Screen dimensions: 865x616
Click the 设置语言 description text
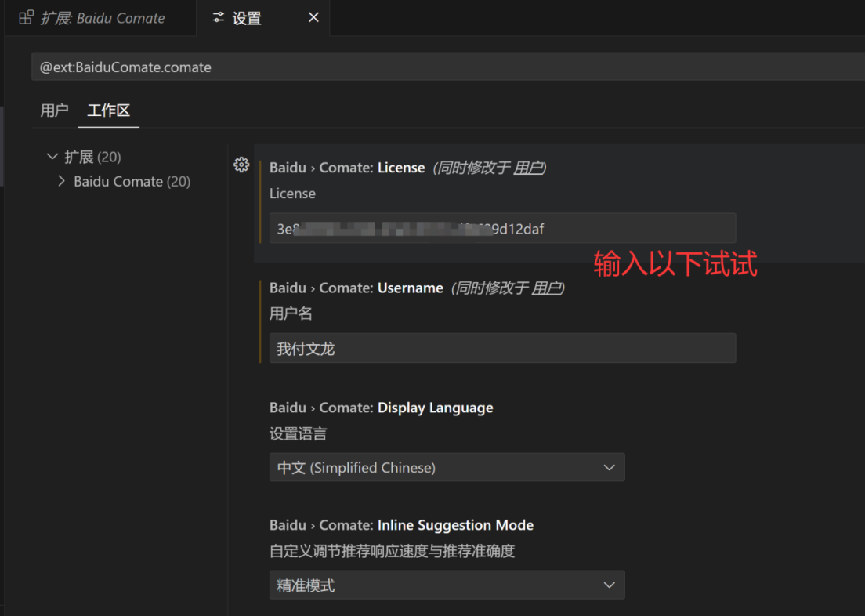(298, 434)
